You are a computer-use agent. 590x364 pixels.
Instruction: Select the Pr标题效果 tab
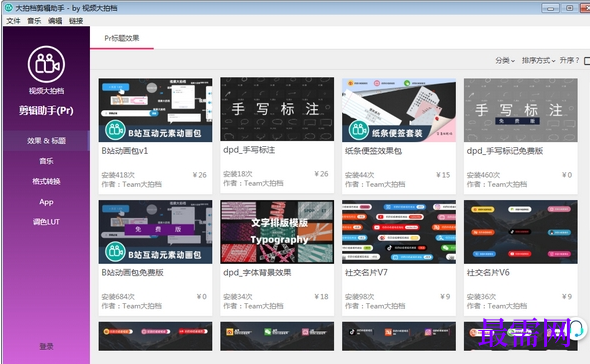(x=122, y=38)
